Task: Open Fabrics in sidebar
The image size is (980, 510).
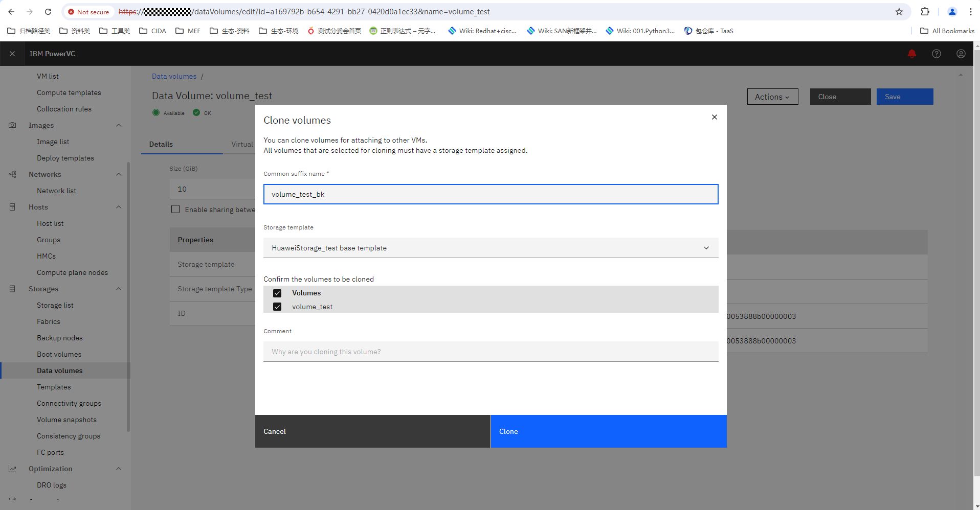Action: [x=49, y=321]
